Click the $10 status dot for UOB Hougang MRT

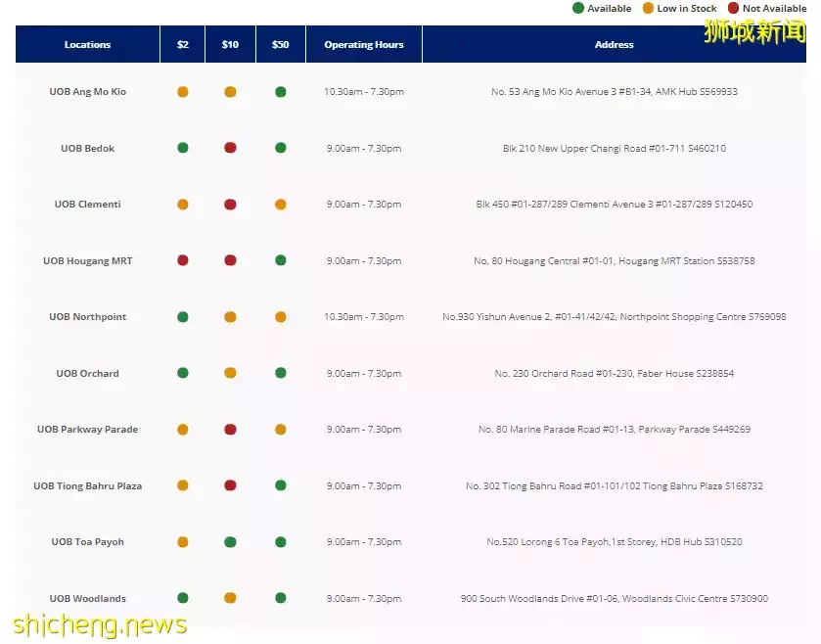click(230, 260)
